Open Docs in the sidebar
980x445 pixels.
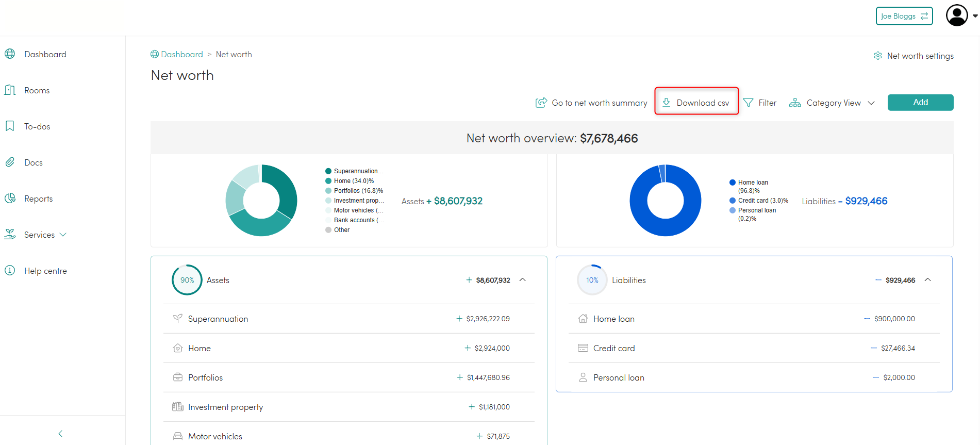point(34,162)
